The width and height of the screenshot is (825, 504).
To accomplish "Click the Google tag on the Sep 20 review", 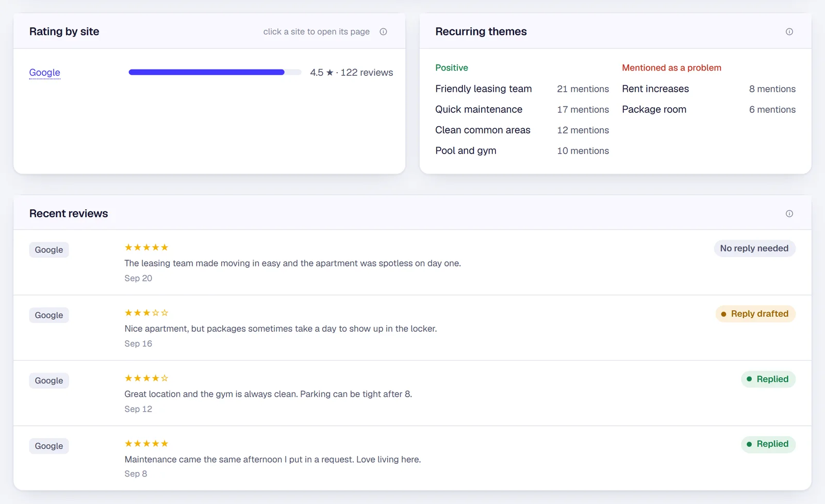I will [x=49, y=250].
